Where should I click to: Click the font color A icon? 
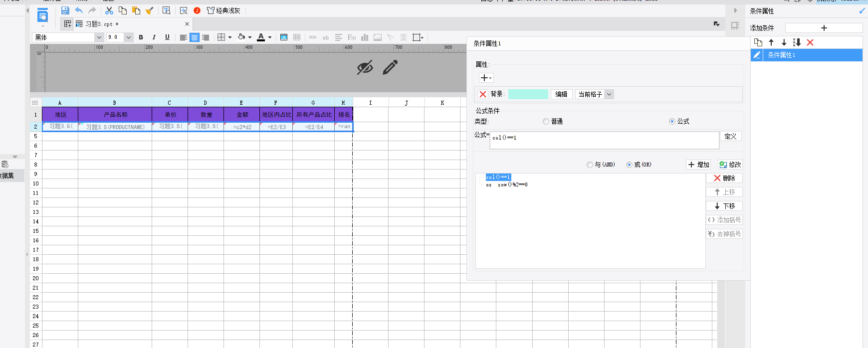pyautogui.click(x=261, y=37)
